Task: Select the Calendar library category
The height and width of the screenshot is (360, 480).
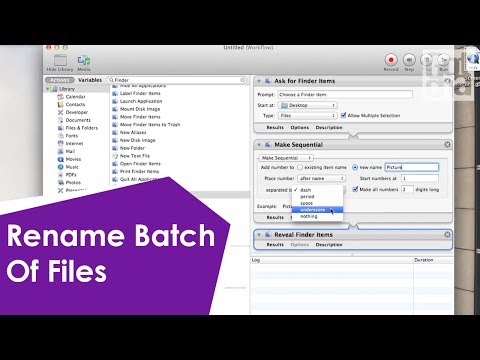Action: pos(75,97)
